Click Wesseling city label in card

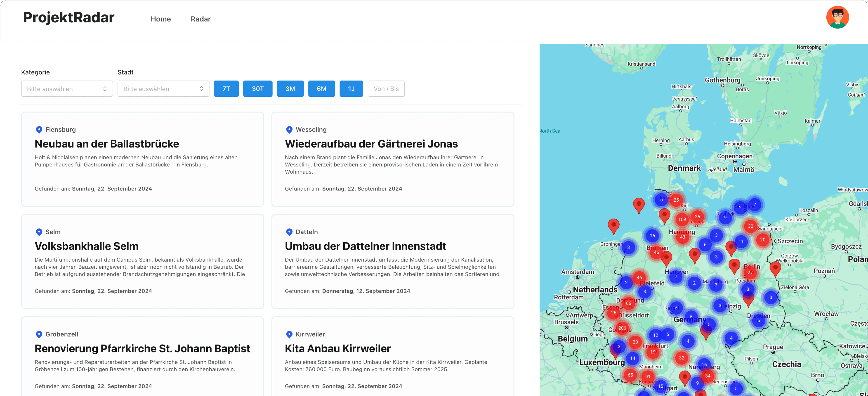pos(311,129)
